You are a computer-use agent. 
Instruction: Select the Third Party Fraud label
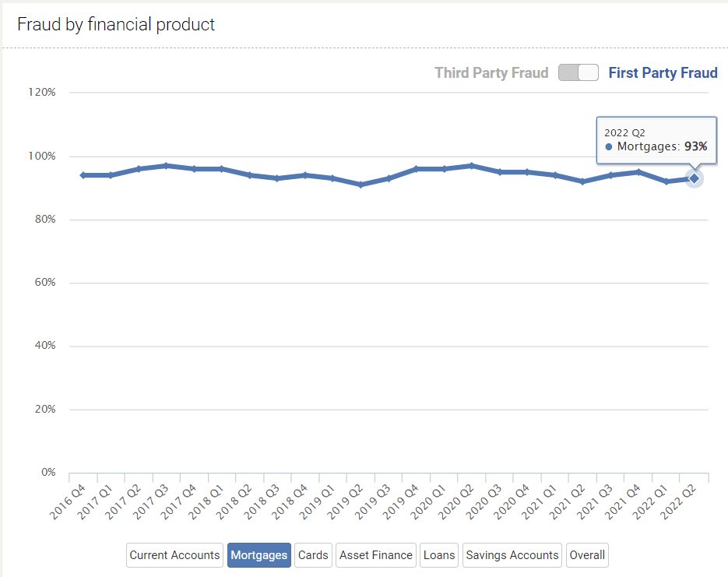click(x=491, y=73)
